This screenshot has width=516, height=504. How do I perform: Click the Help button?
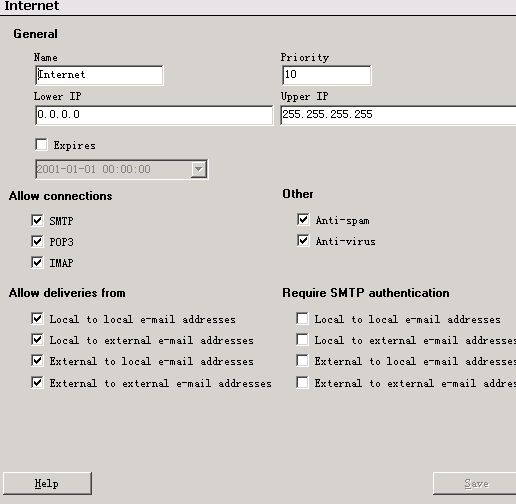click(47, 483)
